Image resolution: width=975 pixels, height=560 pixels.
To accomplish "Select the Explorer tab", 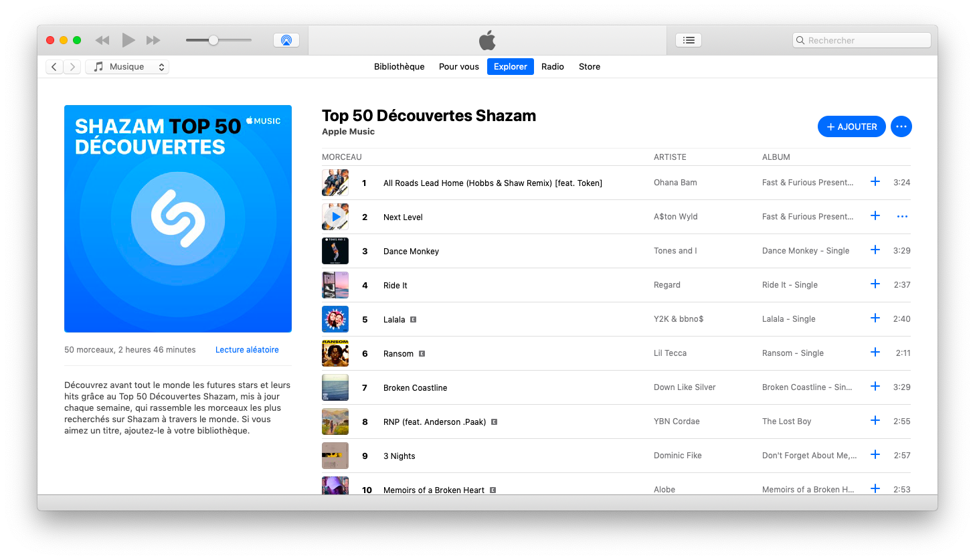I will (x=511, y=67).
